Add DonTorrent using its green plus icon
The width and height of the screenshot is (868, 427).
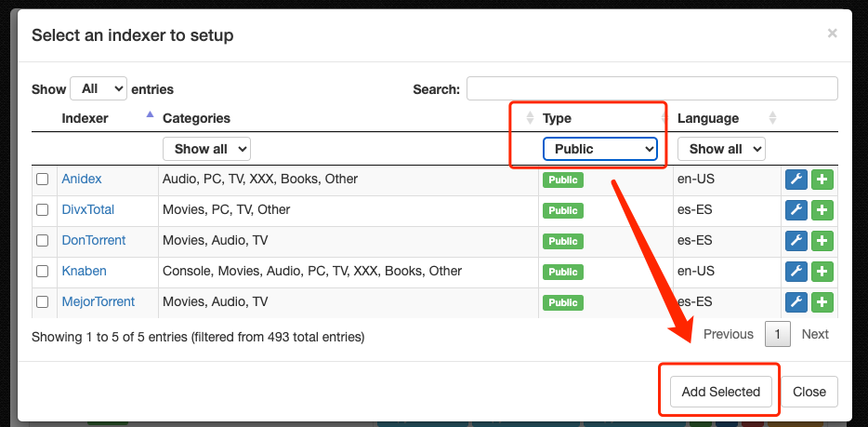pos(822,241)
